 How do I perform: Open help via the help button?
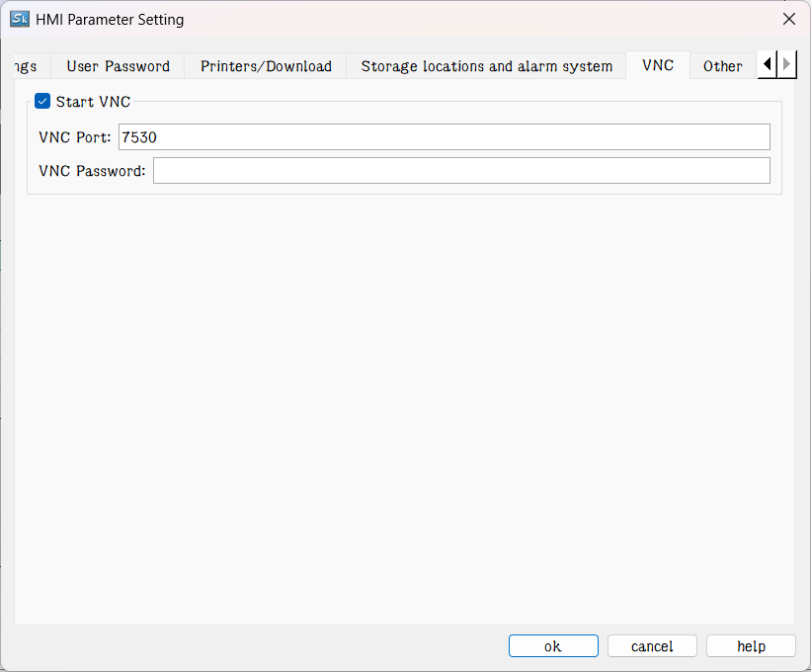[751, 646]
